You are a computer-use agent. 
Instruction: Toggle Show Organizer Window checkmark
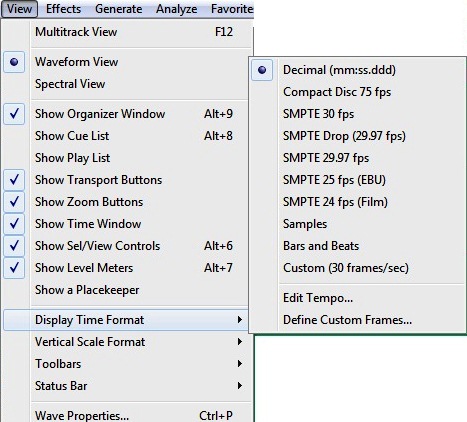[x=126, y=114]
